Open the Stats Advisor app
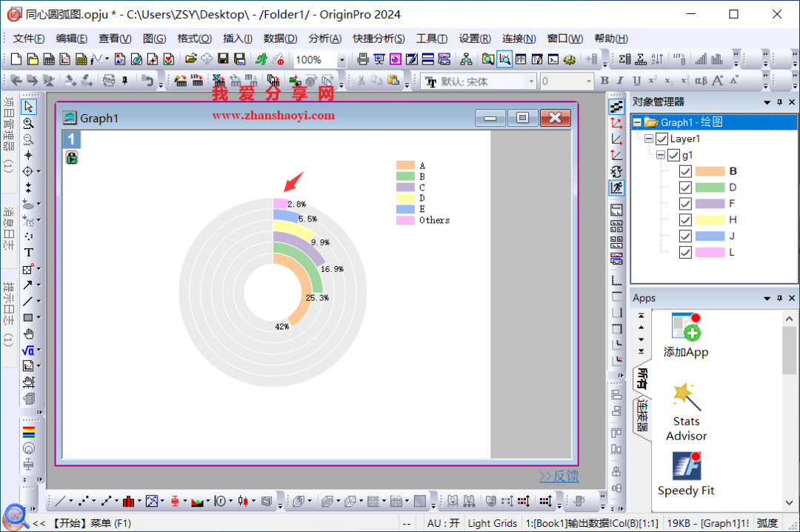800x532 pixels. [686, 413]
